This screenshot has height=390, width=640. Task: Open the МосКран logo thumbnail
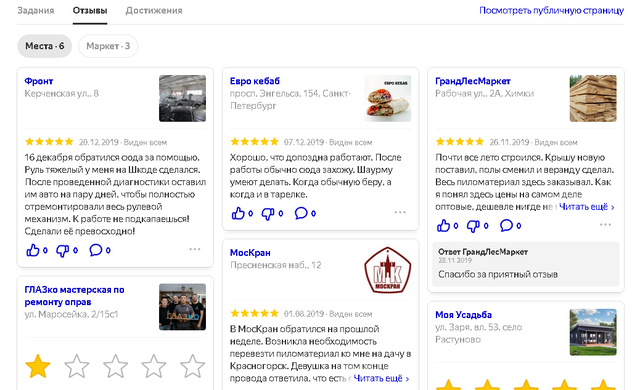(387, 270)
